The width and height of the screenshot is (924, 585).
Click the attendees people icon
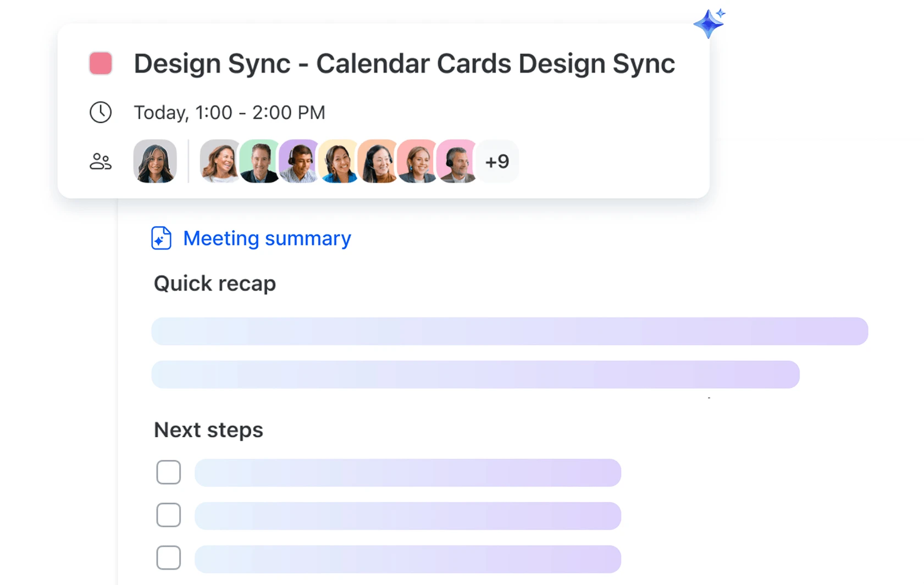tap(101, 161)
